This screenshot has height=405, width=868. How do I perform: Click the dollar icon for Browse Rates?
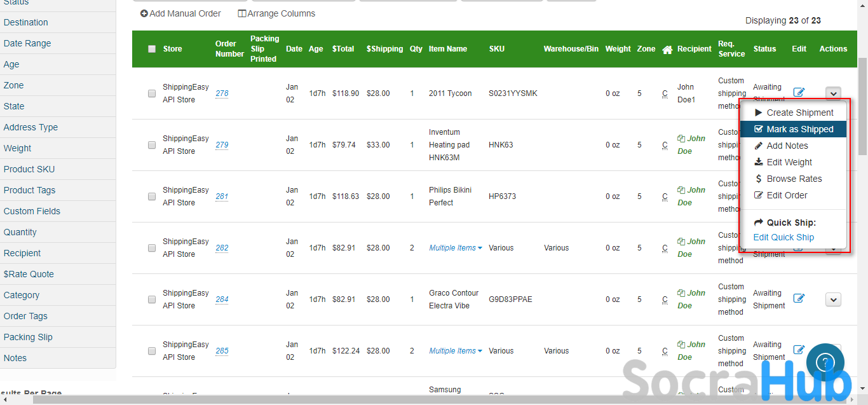tap(758, 179)
